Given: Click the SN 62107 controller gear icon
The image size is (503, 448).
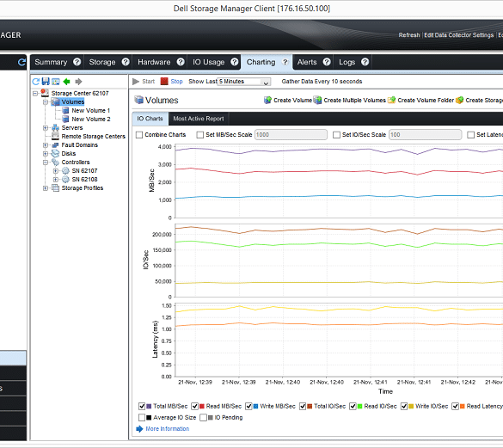Looking at the screenshot, I should pos(65,171).
